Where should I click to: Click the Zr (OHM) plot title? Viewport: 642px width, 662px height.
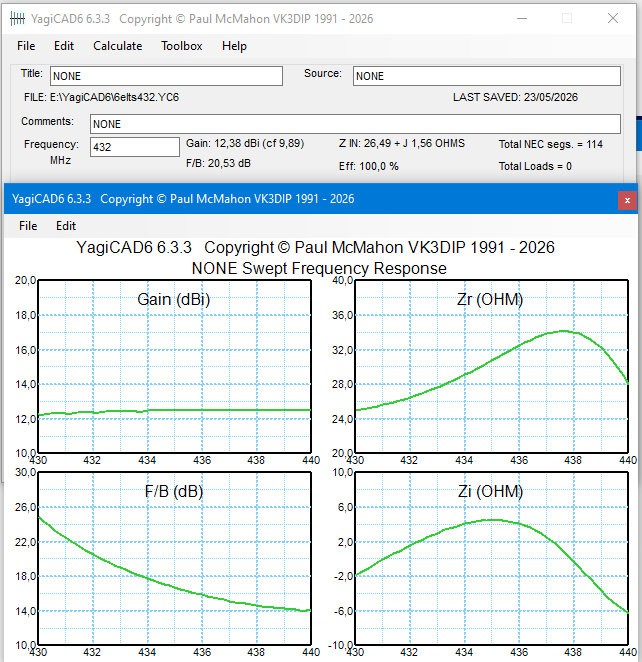coord(490,299)
